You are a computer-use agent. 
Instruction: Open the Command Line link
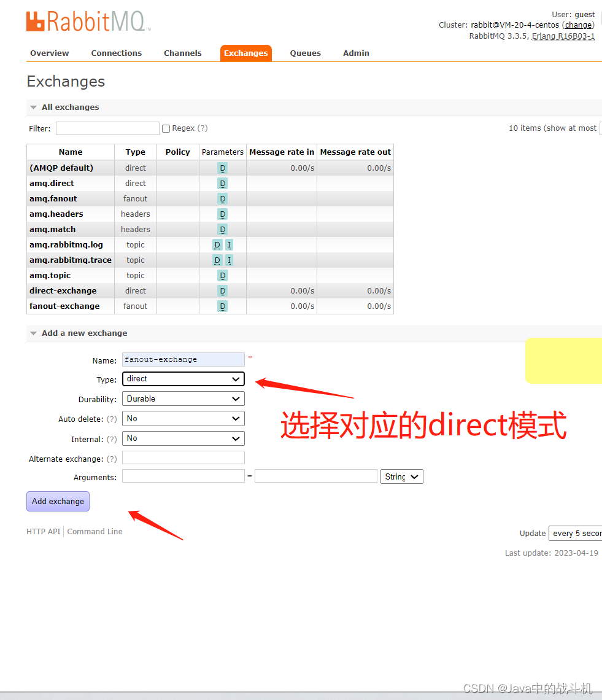tap(95, 531)
